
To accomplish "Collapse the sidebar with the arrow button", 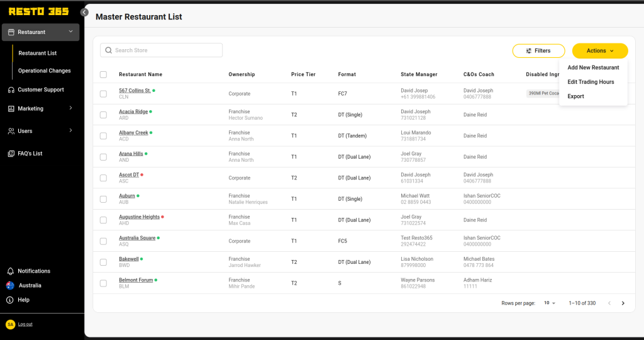I will (84, 13).
